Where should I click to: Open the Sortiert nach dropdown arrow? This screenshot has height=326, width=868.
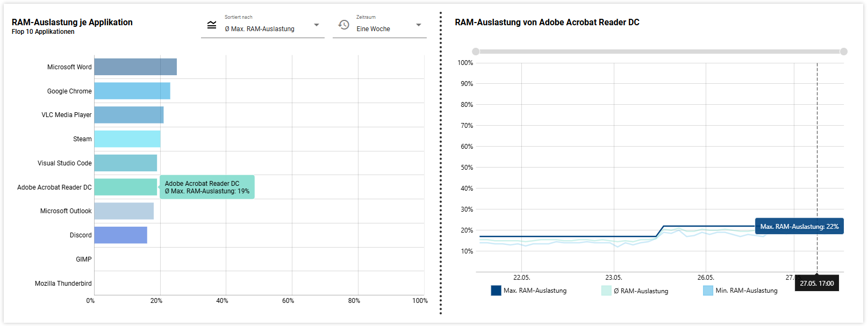pyautogui.click(x=317, y=25)
